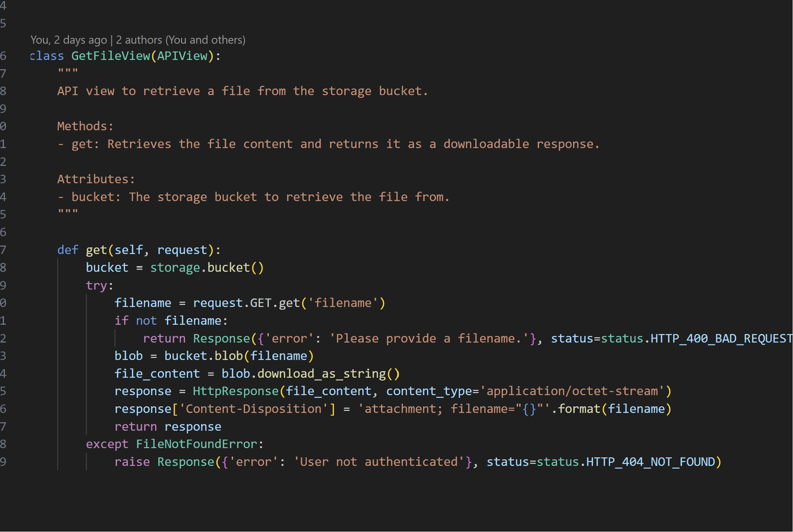Click HttpResponse constructor name
Screen dimensions: 793x532
pyautogui.click(x=236, y=391)
